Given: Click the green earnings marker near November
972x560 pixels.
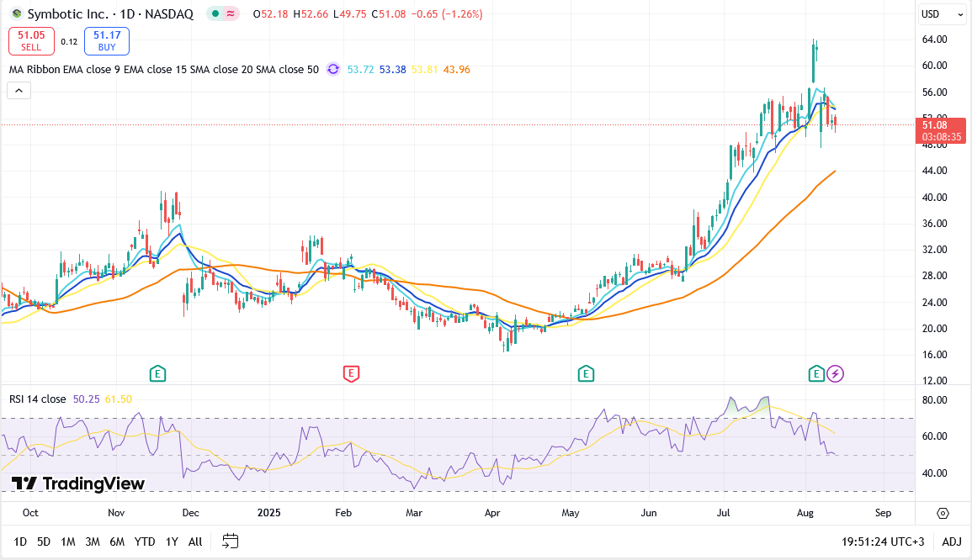Looking at the screenshot, I should point(157,372).
